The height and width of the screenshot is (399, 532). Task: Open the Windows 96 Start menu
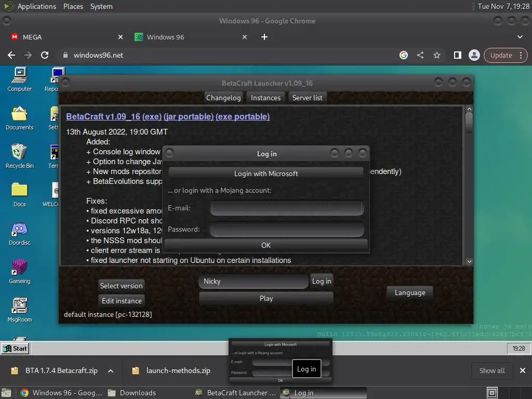(x=15, y=349)
